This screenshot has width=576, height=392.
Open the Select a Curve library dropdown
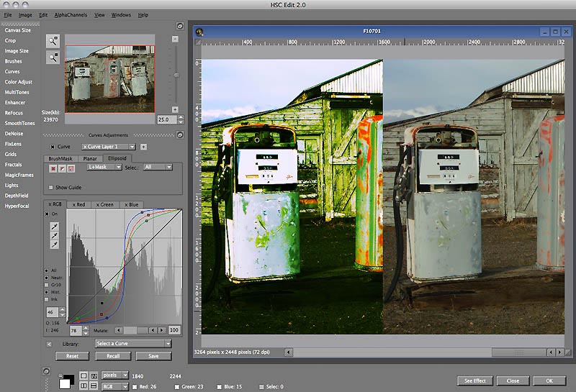[133, 344]
